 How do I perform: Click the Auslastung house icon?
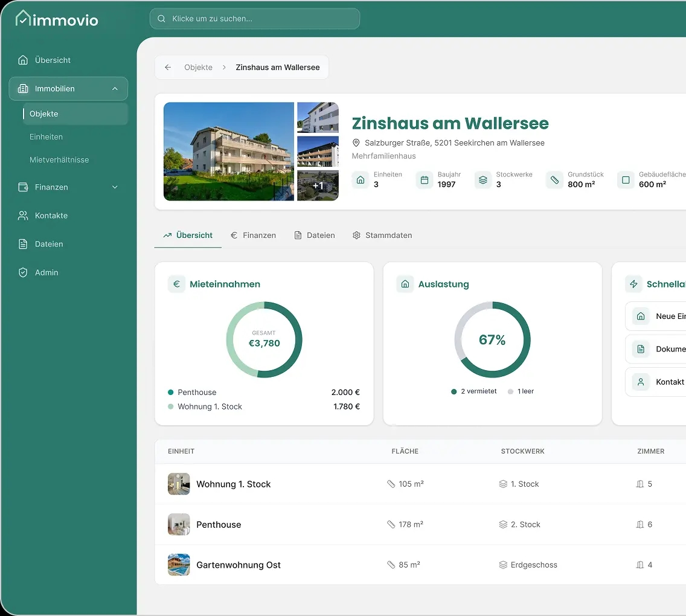pos(405,284)
